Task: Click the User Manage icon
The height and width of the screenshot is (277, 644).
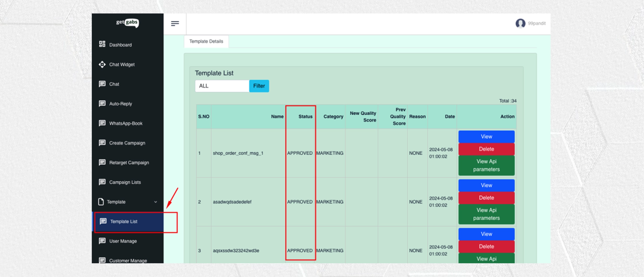Action: click(102, 241)
